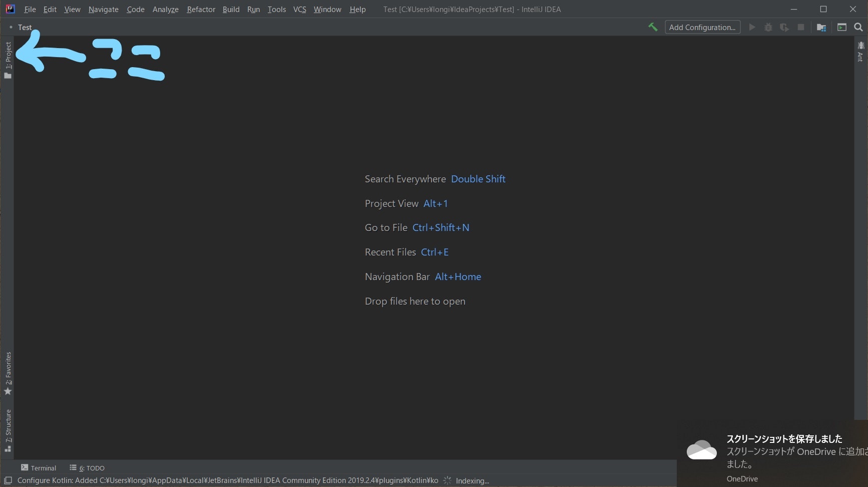Open the Window menu
Image resolution: width=868 pixels, height=487 pixels.
pos(327,10)
